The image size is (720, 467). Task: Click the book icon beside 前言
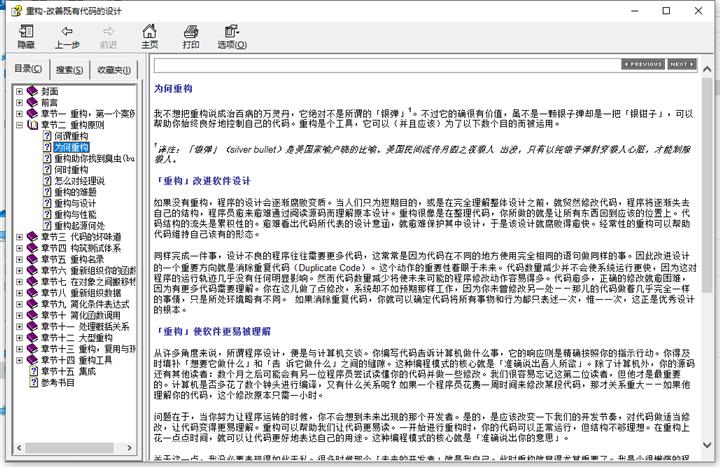(32, 102)
